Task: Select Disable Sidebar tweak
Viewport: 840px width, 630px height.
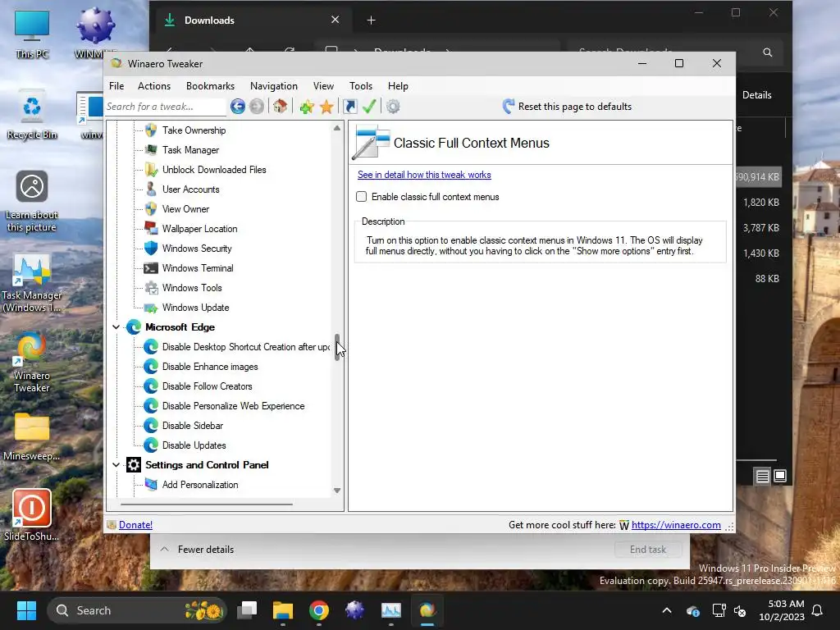Action: click(x=192, y=426)
